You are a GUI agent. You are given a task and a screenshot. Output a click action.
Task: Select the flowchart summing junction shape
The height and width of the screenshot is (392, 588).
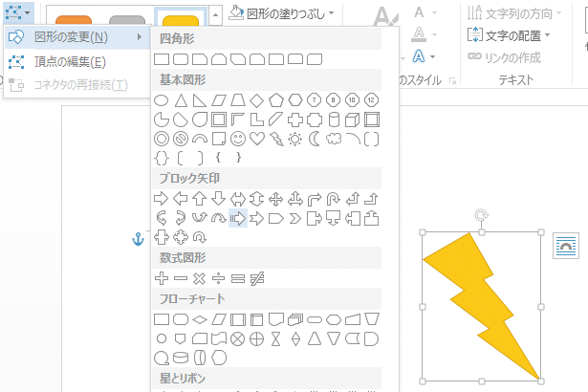coord(238,339)
